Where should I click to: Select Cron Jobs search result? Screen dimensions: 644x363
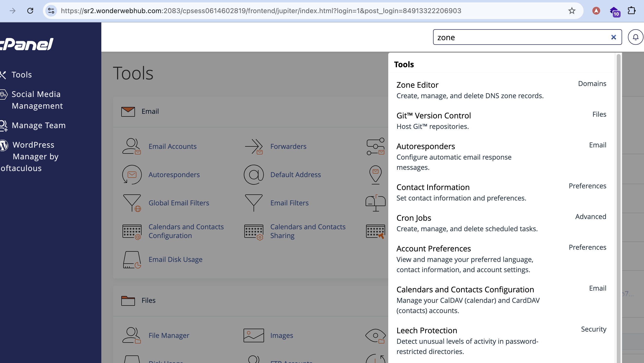point(414,218)
